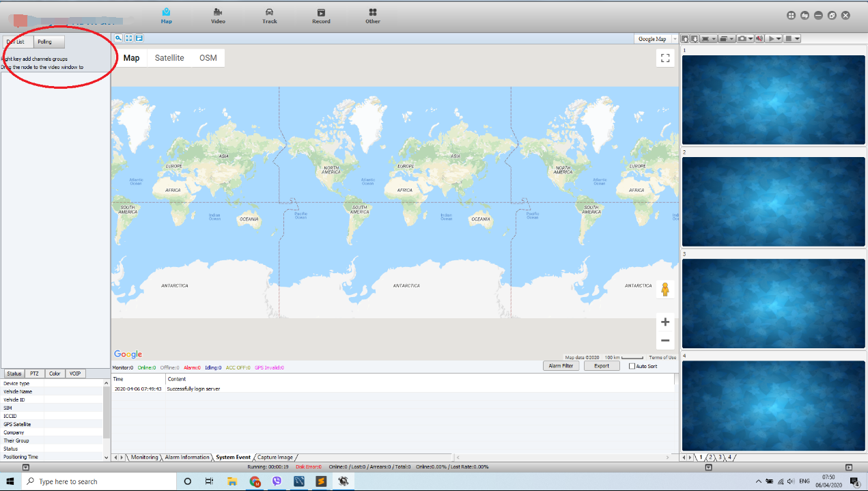
Task: Click Windows search box on taskbar
Action: coord(99,481)
